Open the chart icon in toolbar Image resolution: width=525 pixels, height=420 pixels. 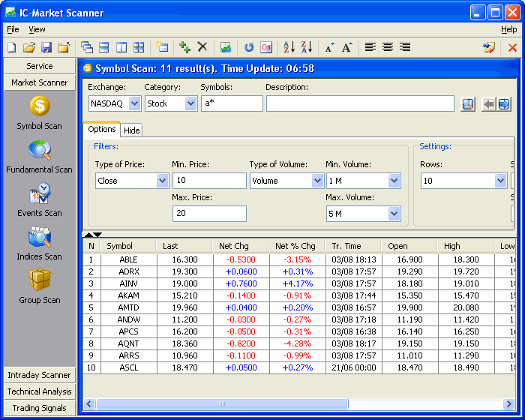(x=226, y=47)
